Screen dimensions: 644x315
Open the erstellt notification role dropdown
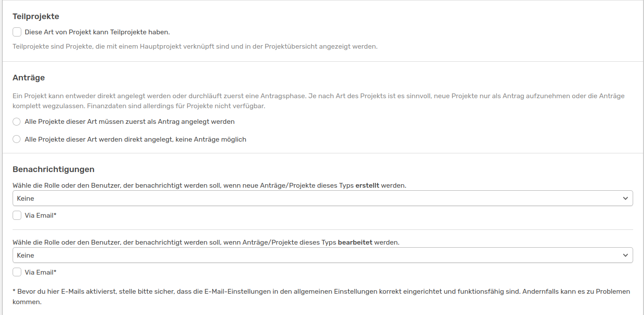(x=322, y=198)
